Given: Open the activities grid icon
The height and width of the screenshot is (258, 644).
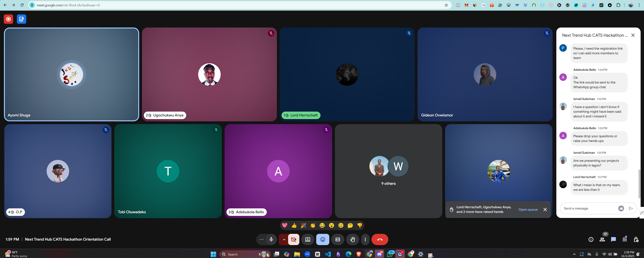Looking at the screenshot, I should click(625, 239).
